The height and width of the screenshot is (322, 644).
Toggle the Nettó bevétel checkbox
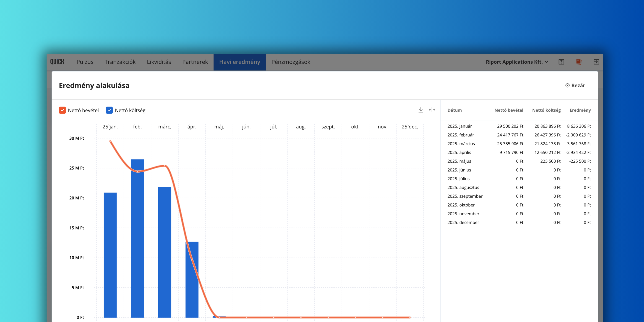62,110
